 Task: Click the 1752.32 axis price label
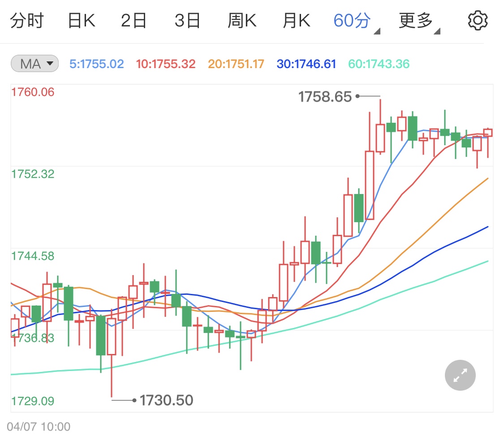click(33, 174)
